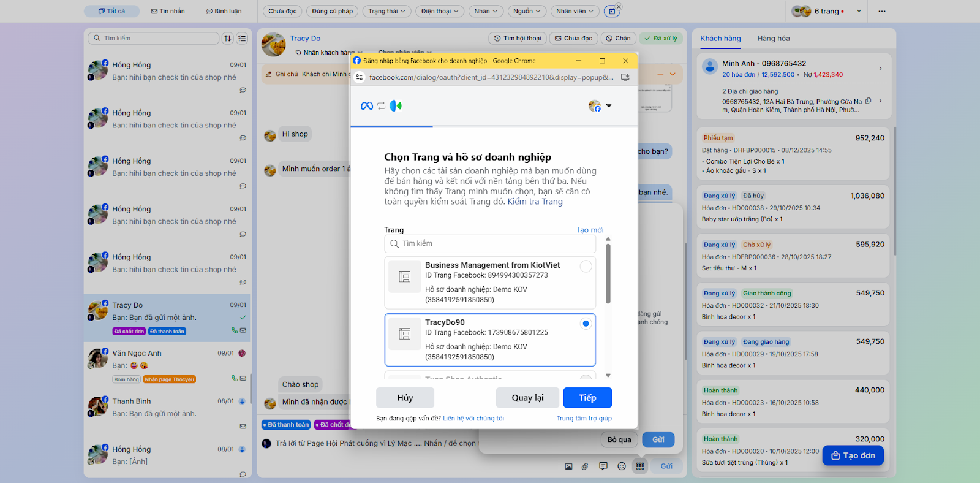
Task: Switch to the Tin nhắn tab
Action: [168, 11]
